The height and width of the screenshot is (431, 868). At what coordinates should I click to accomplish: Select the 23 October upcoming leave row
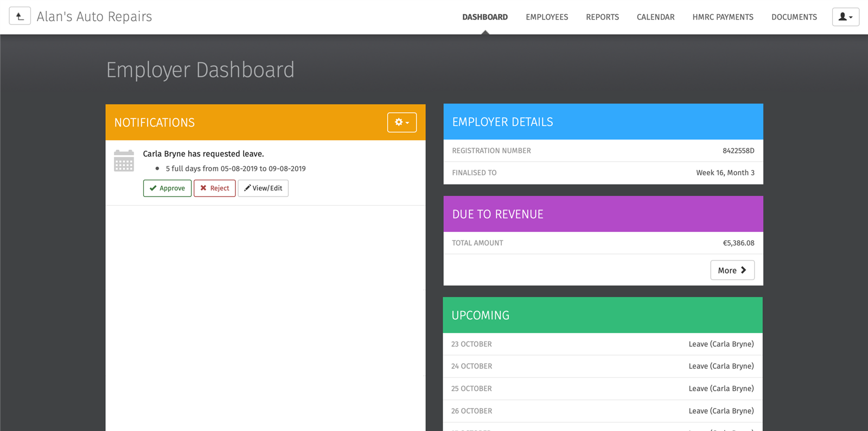point(602,344)
